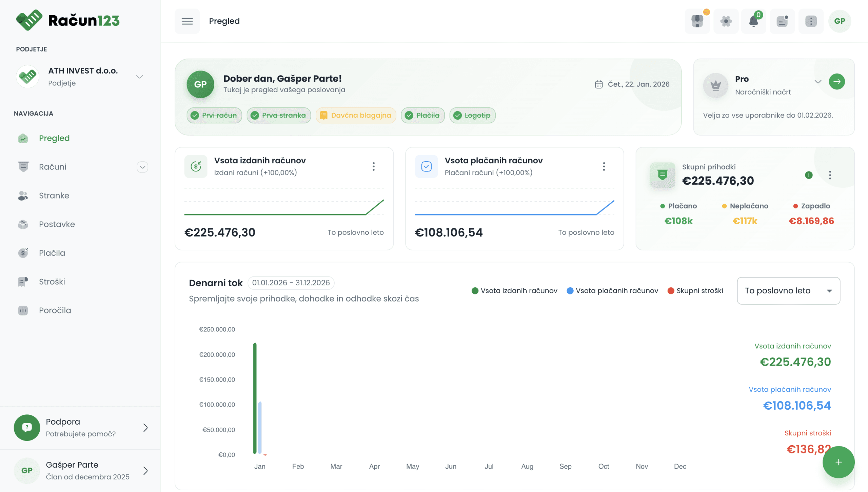Toggle the Logotip checklist chip
The height and width of the screenshot is (492, 868).
[472, 115]
